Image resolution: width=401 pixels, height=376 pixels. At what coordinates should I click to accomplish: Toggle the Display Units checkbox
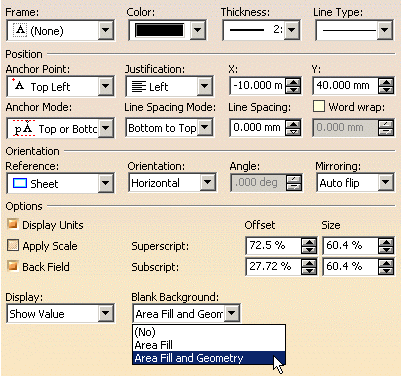pos(13,224)
